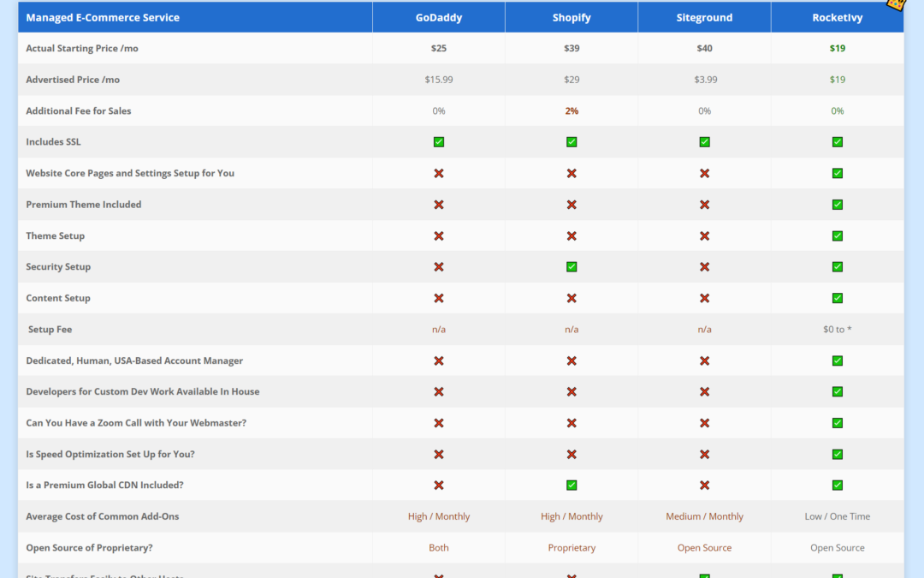This screenshot has width=924, height=578.
Task: Click GoDaddy's 'High / Monthly' add-on cost
Action: point(438,516)
